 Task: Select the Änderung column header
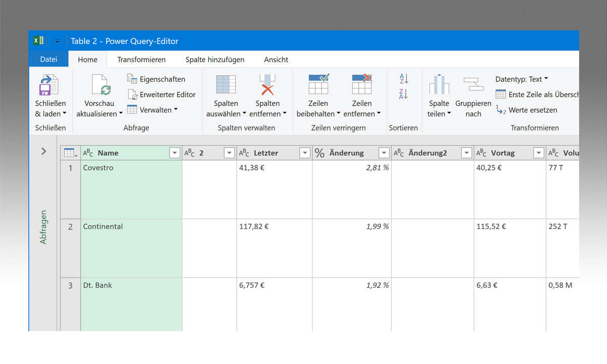[x=352, y=153]
